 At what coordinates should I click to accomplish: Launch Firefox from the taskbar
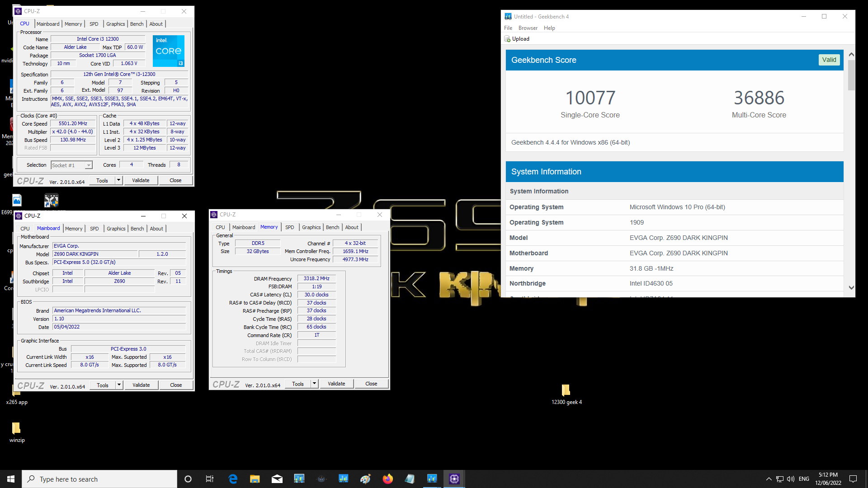point(388,479)
